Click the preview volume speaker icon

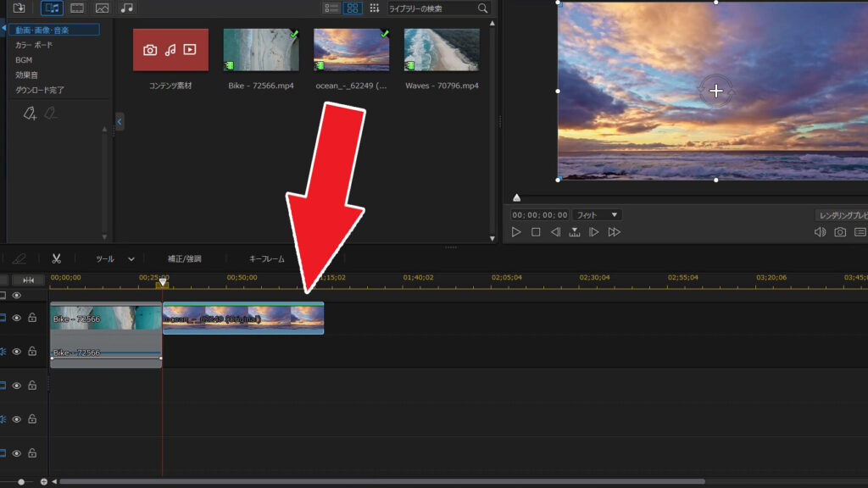pos(820,232)
